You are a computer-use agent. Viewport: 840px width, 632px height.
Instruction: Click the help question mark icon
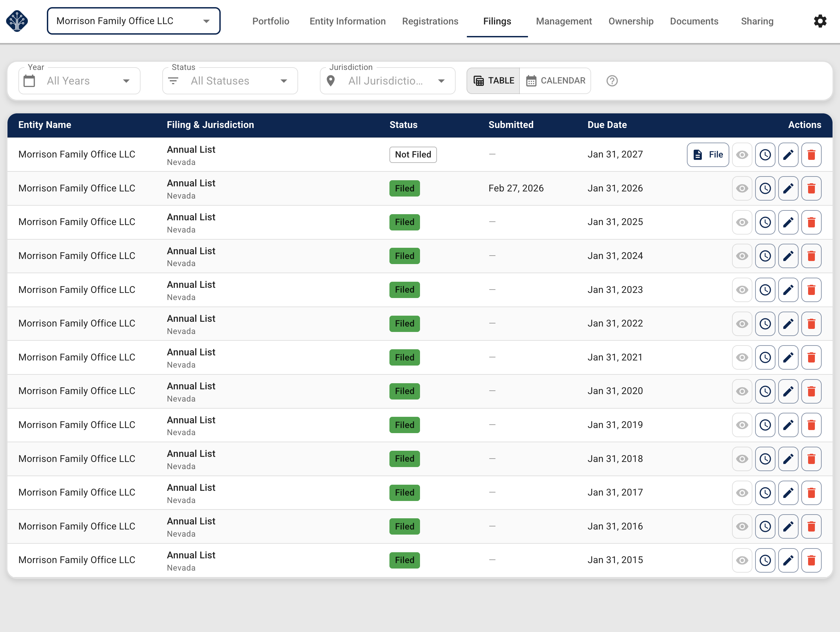click(611, 80)
